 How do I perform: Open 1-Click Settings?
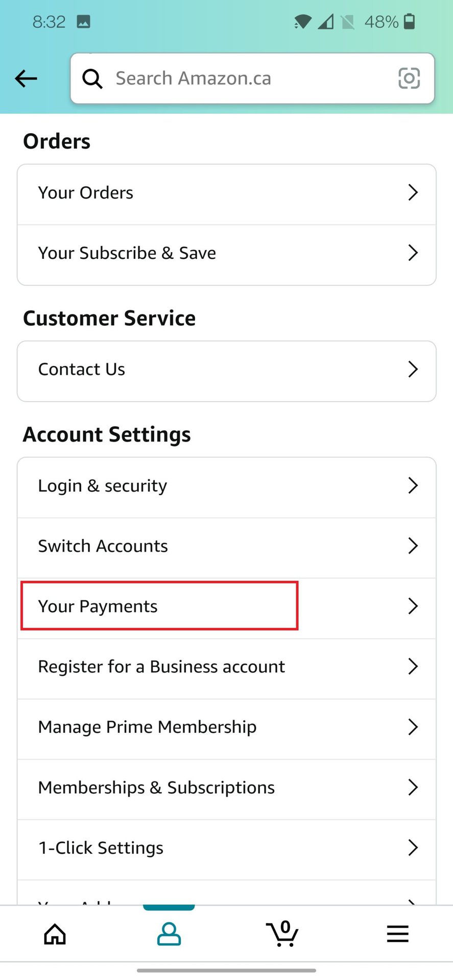101,848
